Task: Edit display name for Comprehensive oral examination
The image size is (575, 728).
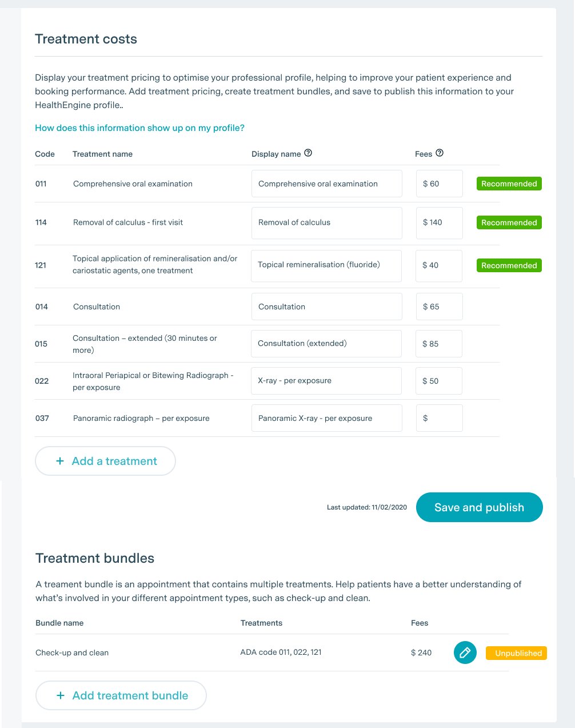Action: pyautogui.click(x=326, y=184)
